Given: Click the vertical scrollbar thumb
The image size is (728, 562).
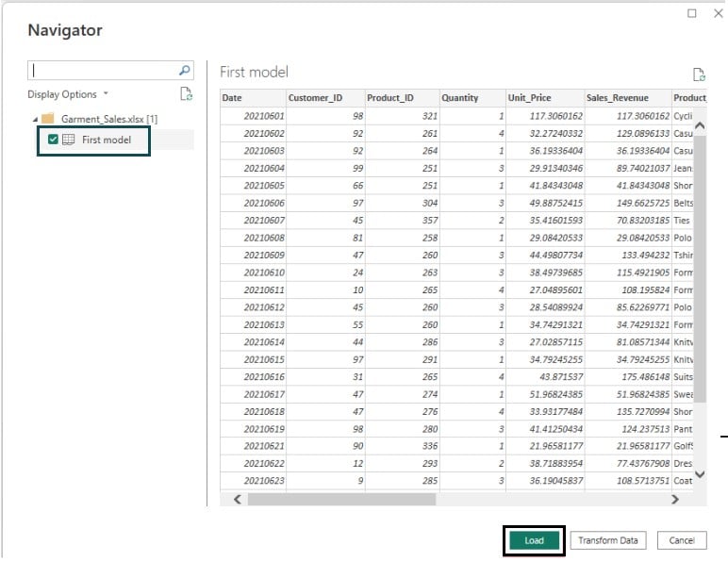Looking at the screenshot, I should 700,269.
